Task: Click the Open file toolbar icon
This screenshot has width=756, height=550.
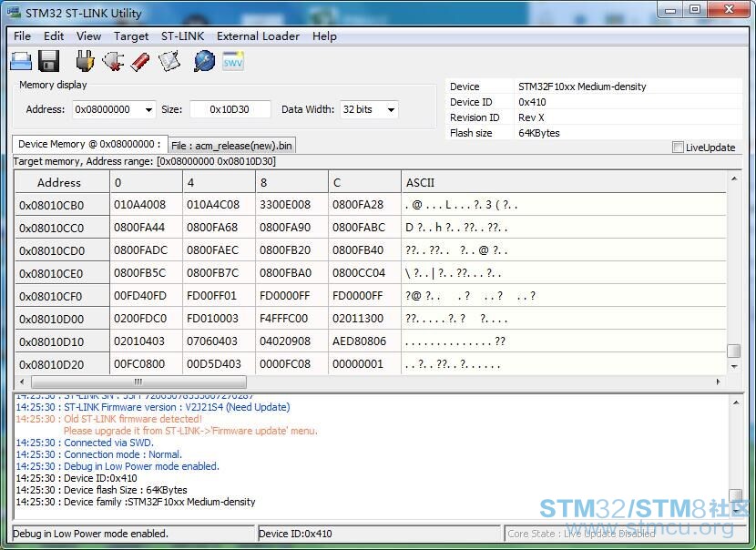Action: point(21,61)
